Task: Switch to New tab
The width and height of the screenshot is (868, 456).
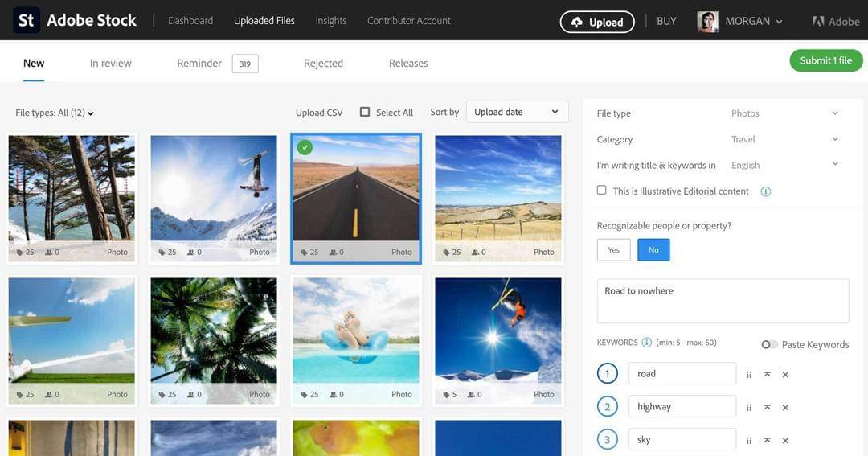Action: coord(34,64)
